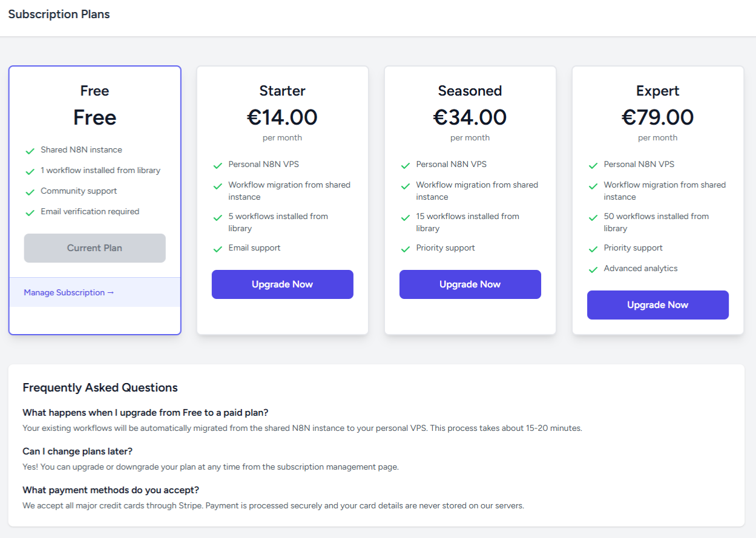Open Manage Subscription via the arrow link
Image resolution: width=756 pixels, height=538 pixels.
[x=68, y=292]
